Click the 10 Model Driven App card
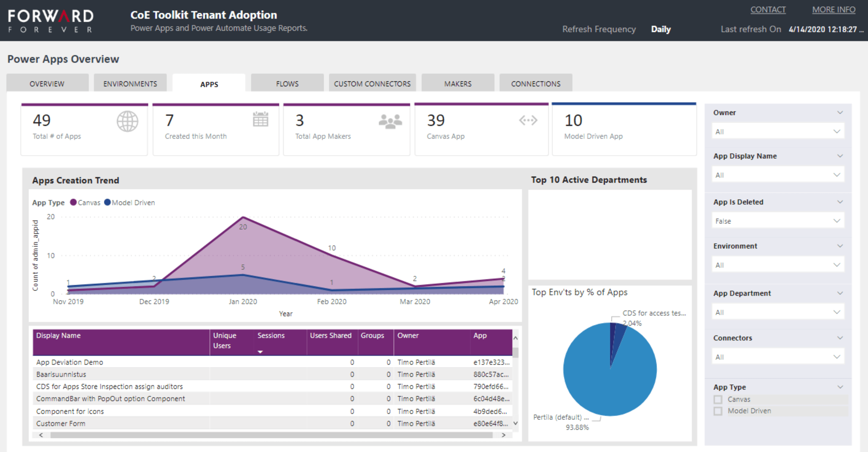The image size is (868, 452). pos(624,130)
